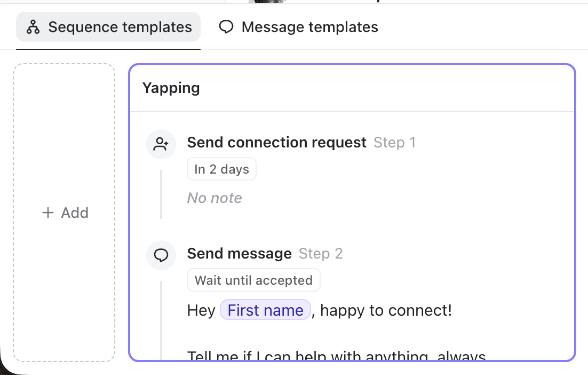Click the speech bubble icon beside Message templates
Viewport: 588px width, 375px height.
(x=226, y=27)
